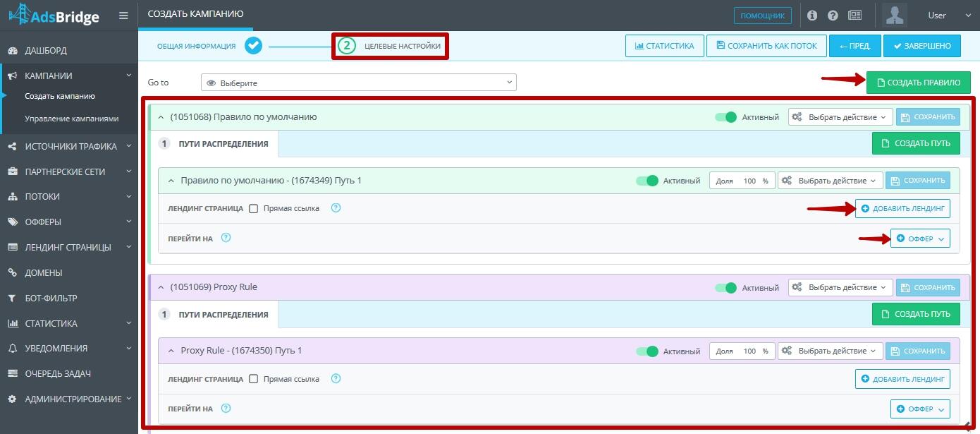
Task: Open Выбрать действие for default rule Путь 1
Action: (x=830, y=181)
